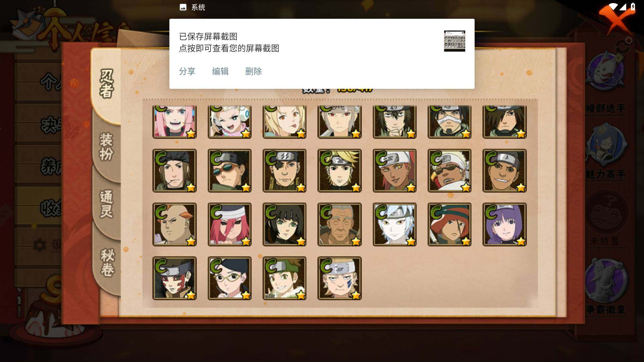Select the eyepatch ninja portrait

(284, 171)
